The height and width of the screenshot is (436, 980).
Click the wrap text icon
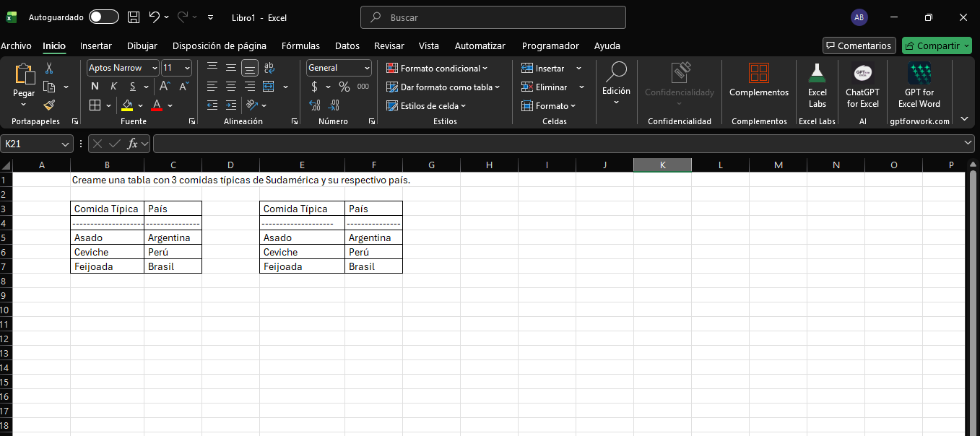point(269,68)
